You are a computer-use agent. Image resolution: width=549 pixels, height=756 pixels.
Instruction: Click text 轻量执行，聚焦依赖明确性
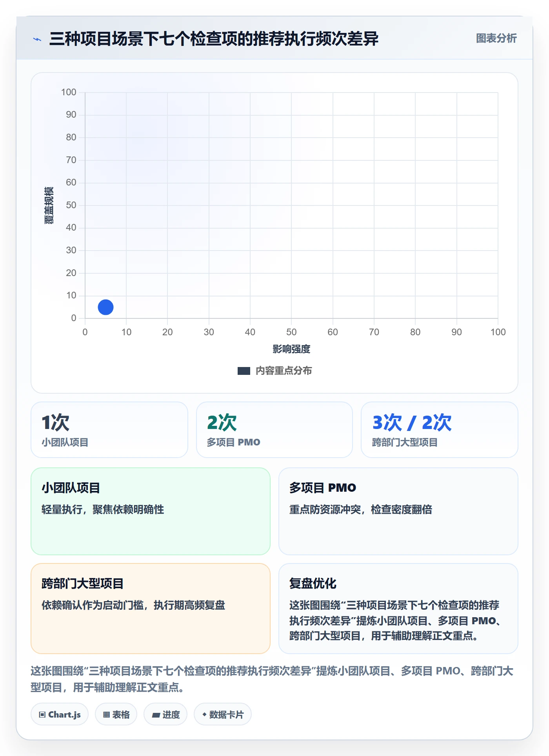click(103, 509)
